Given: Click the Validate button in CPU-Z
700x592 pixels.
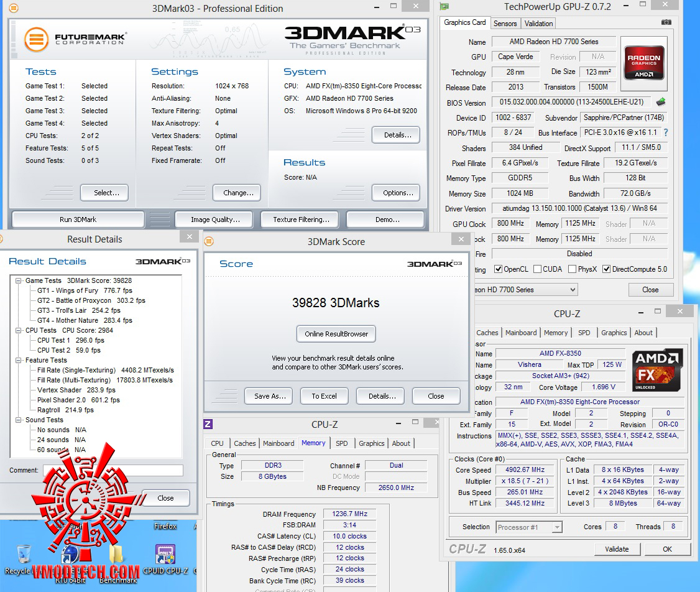Looking at the screenshot, I should [617, 549].
